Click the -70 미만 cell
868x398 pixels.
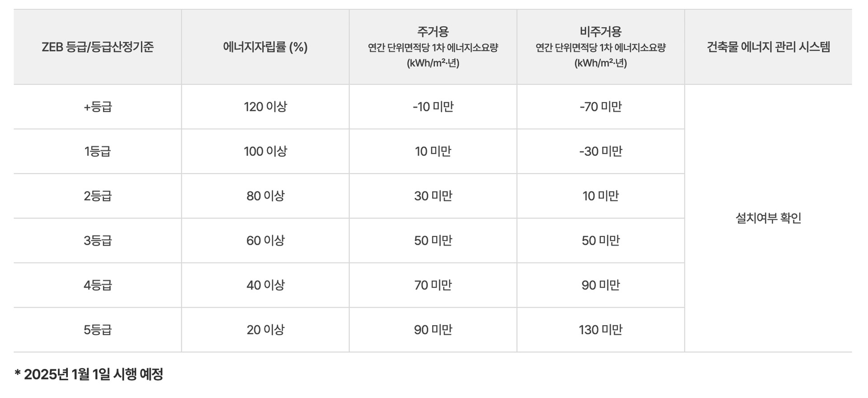coord(600,107)
